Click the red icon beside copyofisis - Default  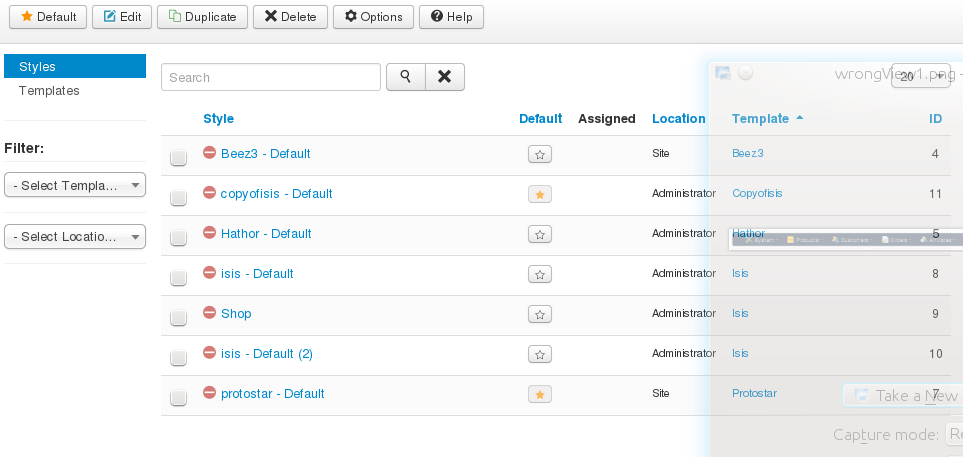209,193
